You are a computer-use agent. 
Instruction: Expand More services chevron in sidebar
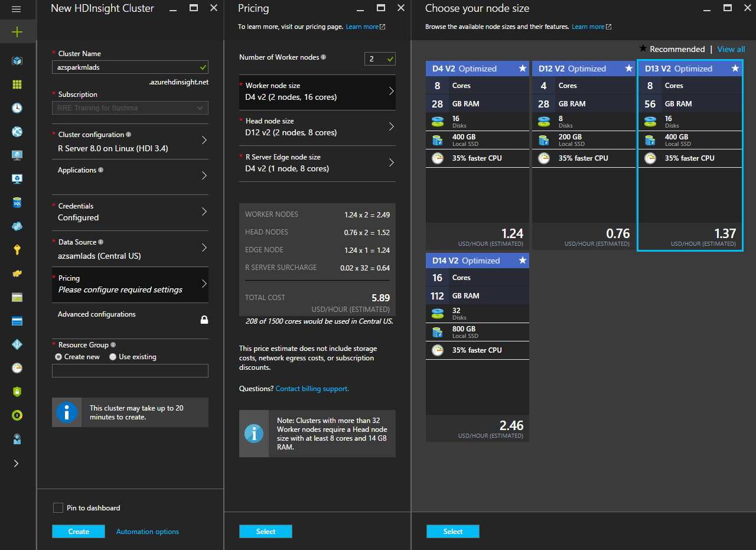(17, 463)
